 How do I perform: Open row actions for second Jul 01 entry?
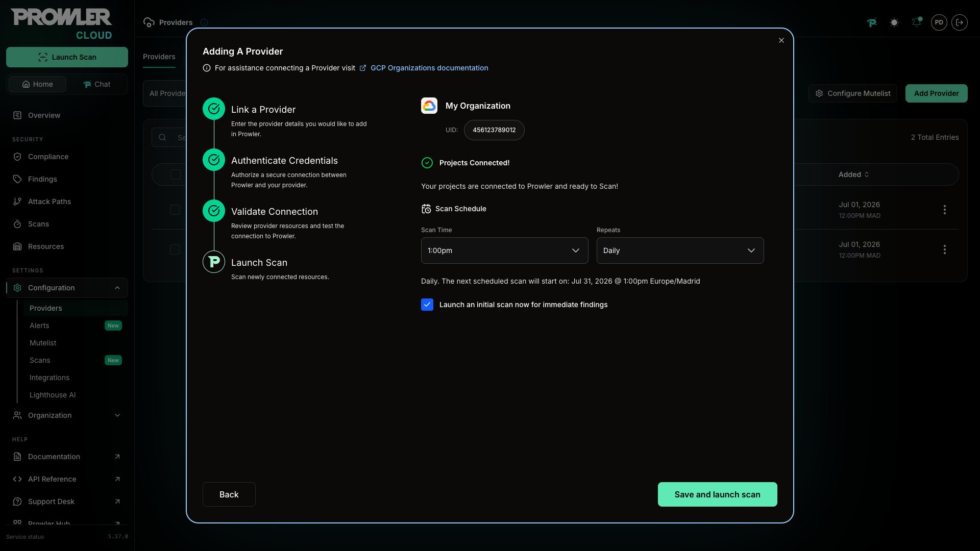point(945,249)
